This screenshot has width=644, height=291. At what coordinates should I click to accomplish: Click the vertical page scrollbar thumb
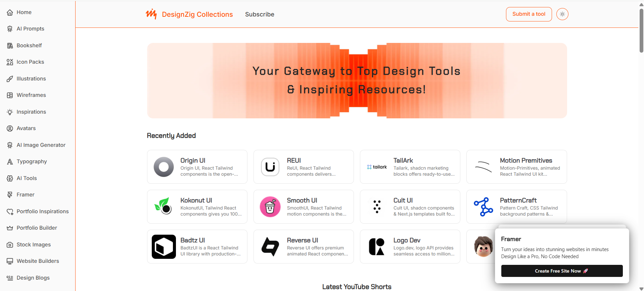tap(641, 30)
